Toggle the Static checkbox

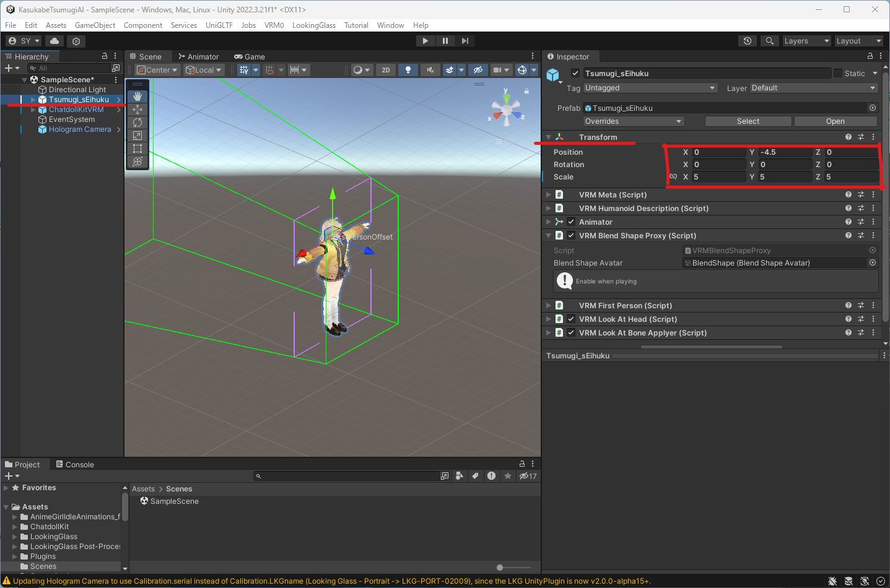click(838, 73)
